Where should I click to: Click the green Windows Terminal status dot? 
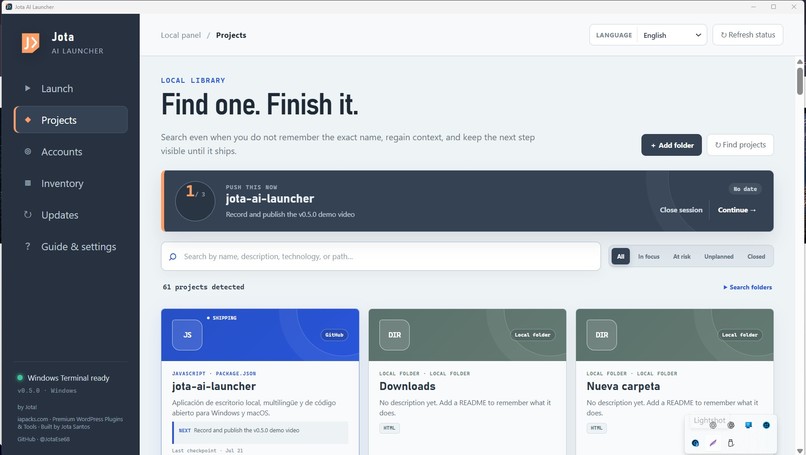20,378
